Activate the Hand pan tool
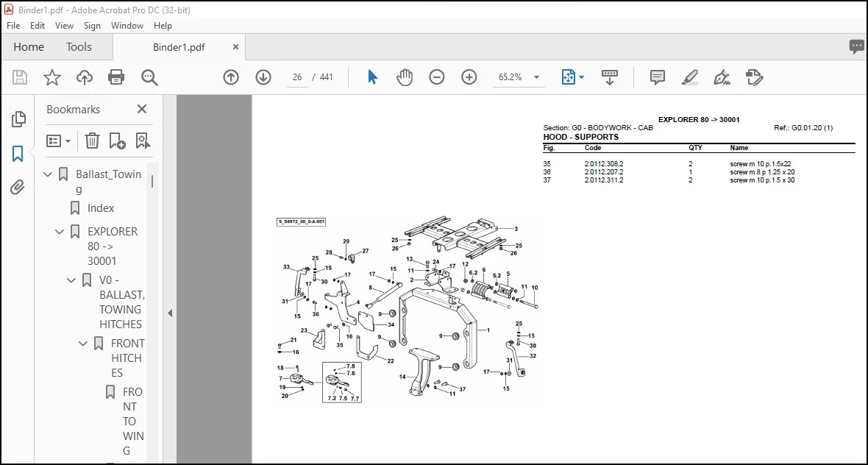Viewport: 868px width, 465px height. coord(405,77)
